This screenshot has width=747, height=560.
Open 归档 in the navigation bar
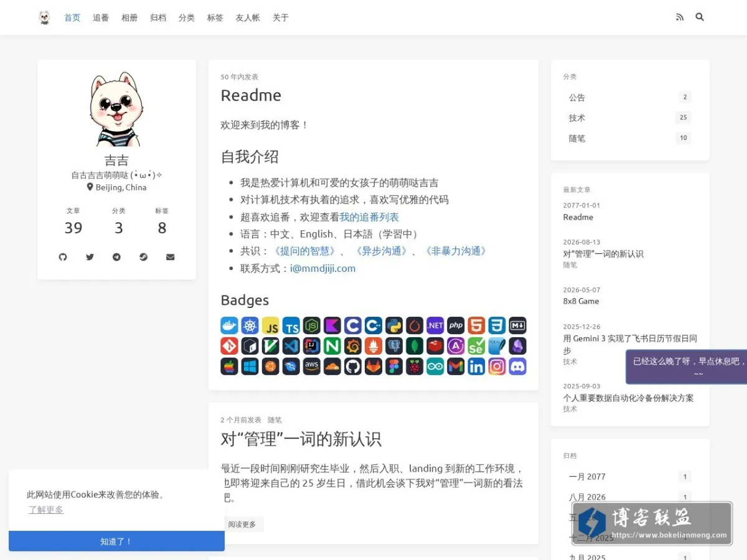pyautogui.click(x=158, y=17)
